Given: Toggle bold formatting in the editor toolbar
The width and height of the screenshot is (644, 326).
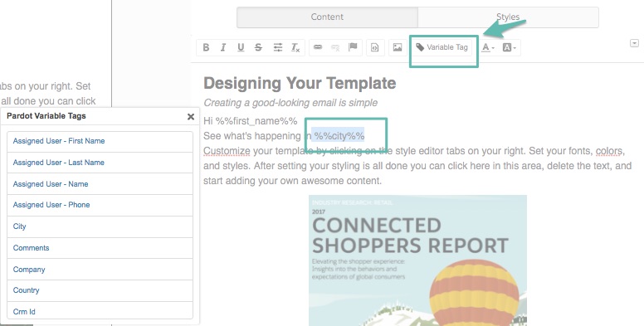Looking at the screenshot, I should point(206,47).
